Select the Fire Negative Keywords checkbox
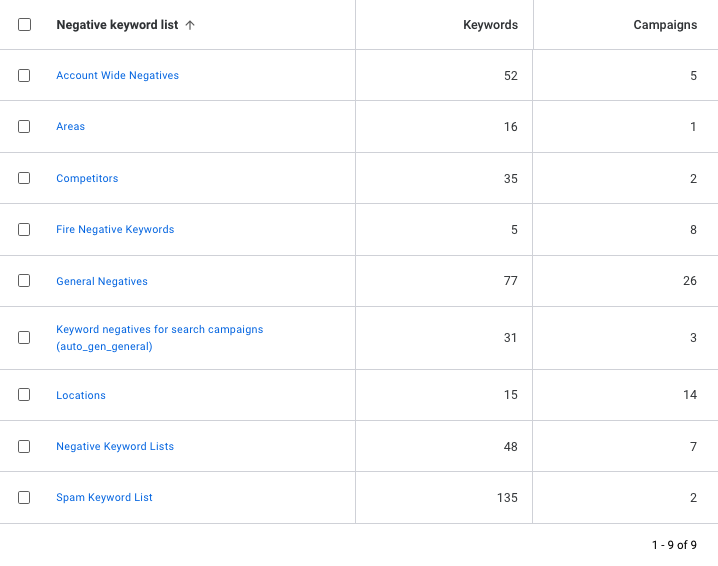Screen dimensions: 718x566 (24, 230)
